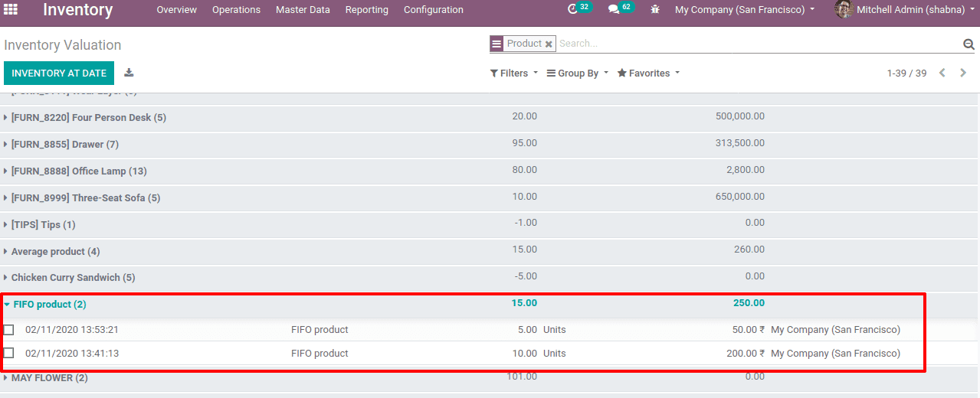
Task: Click the 02/11/2020 13:41:13 date cell
Action: 72,353
